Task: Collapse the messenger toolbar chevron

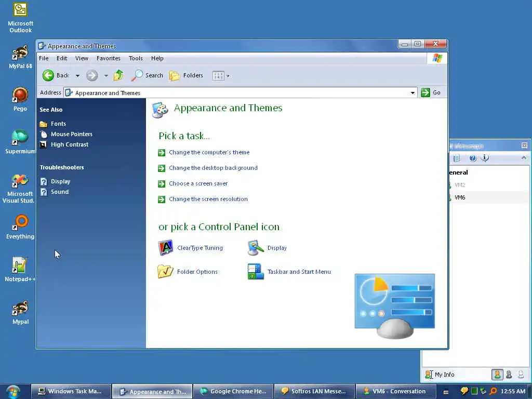Action: [x=524, y=158]
